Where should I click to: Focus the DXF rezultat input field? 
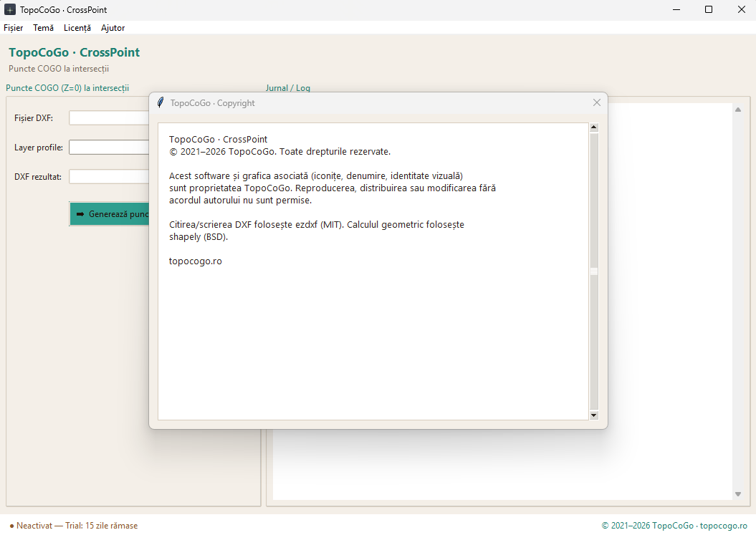click(x=109, y=177)
